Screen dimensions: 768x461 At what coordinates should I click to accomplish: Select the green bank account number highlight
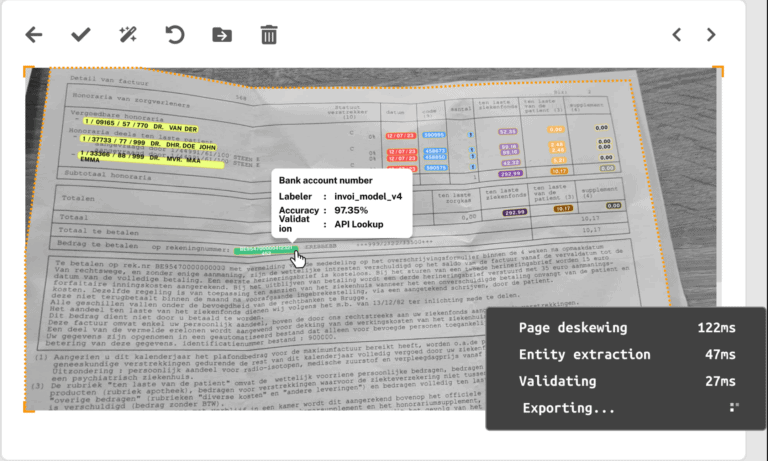[265, 251]
